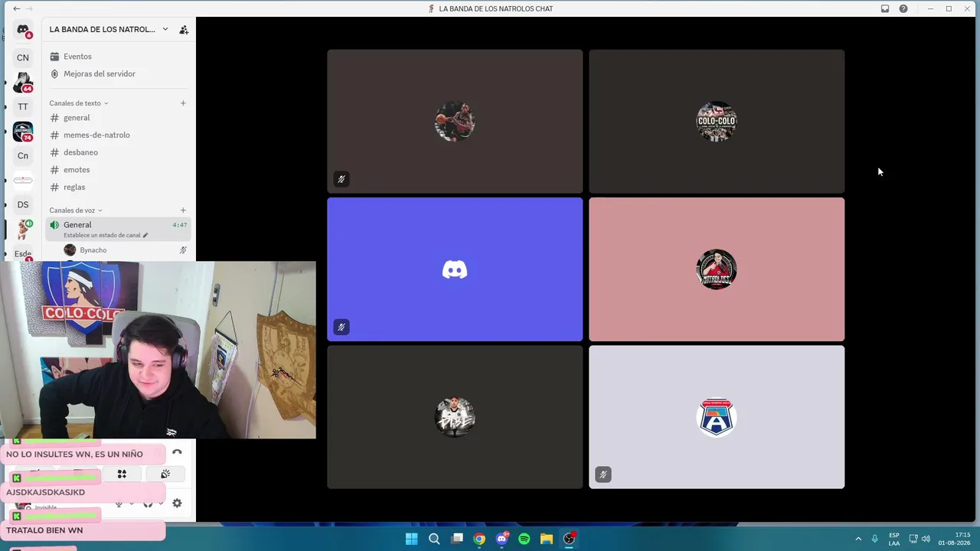The width and height of the screenshot is (980, 551).
Task: Open the #emotes channel
Action: tap(119, 170)
